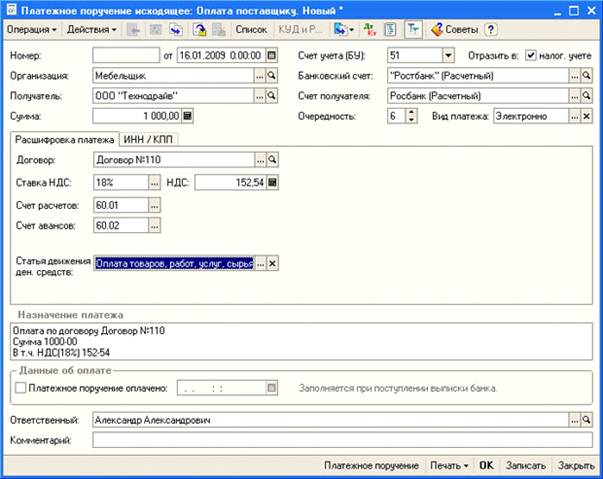Open Советы tips
Image resolution: width=603 pixels, height=479 pixels.
coord(454,30)
